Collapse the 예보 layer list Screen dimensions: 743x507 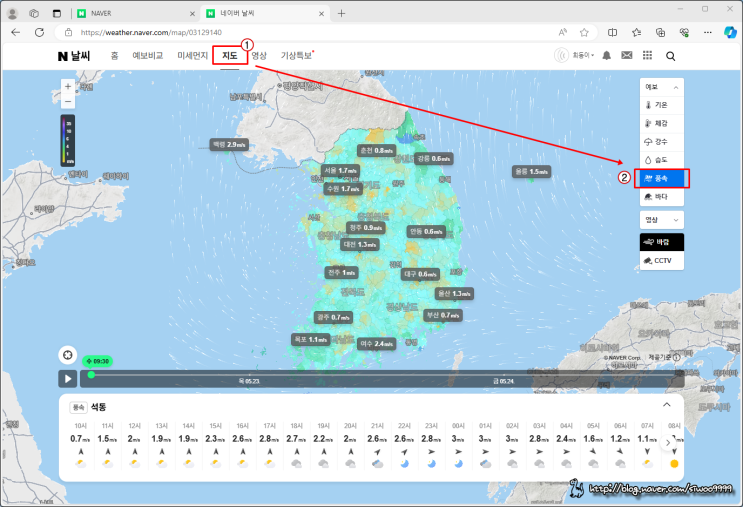tap(661, 87)
